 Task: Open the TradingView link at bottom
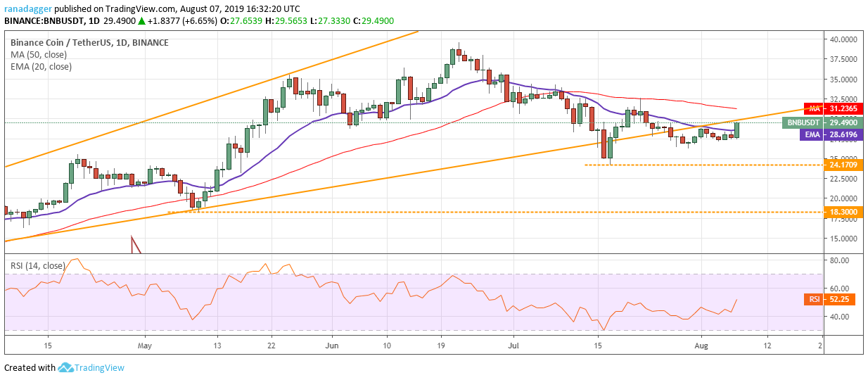pos(101,367)
